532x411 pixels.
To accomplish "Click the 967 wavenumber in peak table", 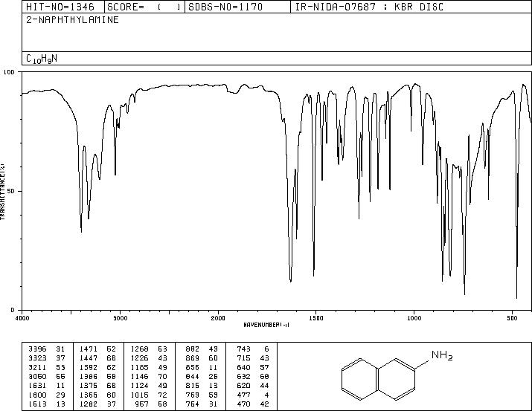I will point(142,404).
